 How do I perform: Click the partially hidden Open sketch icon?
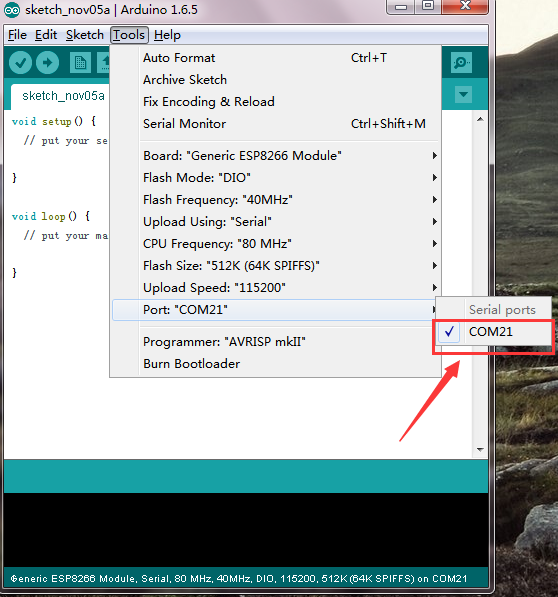pos(104,62)
